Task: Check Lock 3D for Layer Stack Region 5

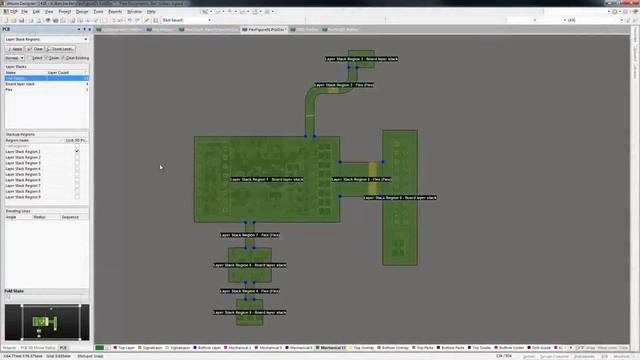Action: click(77, 174)
